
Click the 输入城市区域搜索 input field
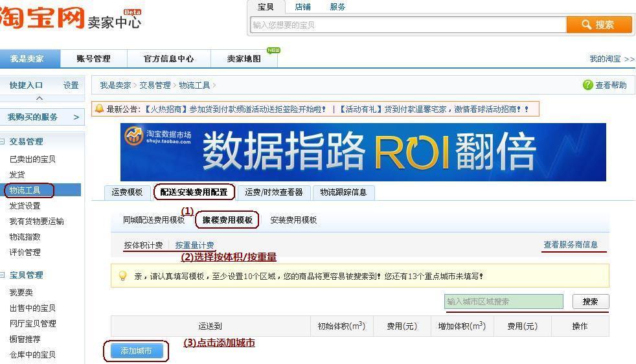(504, 302)
